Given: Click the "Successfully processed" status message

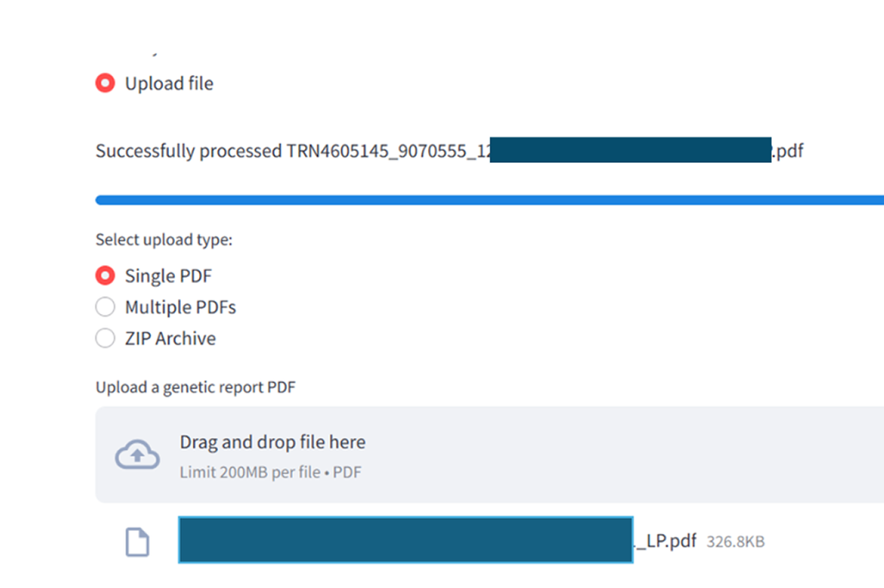Looking at the screenshot, I should pyautogui.click(x=188, y=151).
